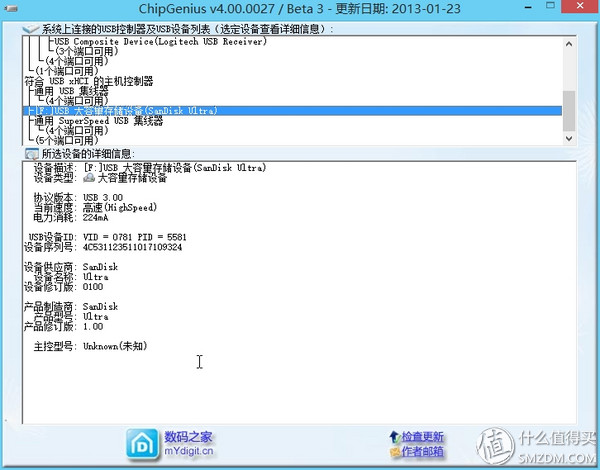Click the VID = 0781 PID = 5581 line
Viewport: 600px width, 470px height.
tap(135, 237)
